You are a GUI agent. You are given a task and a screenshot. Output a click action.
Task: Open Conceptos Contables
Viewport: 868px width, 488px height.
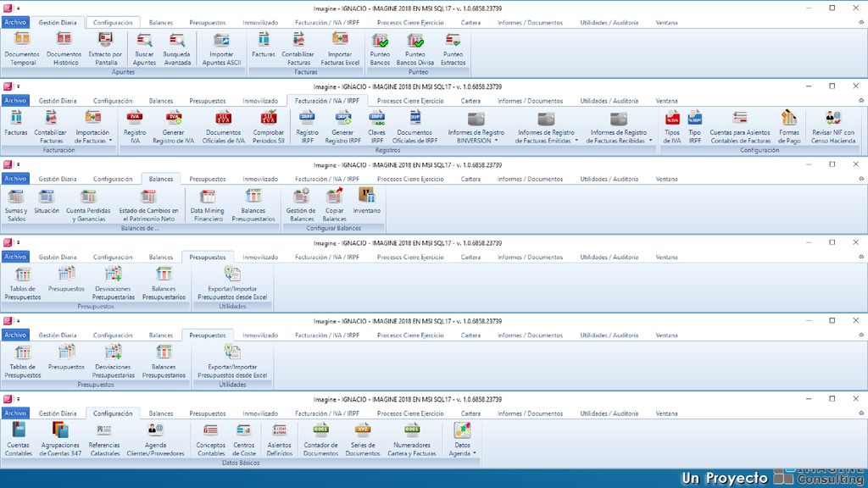click(211, 440)
